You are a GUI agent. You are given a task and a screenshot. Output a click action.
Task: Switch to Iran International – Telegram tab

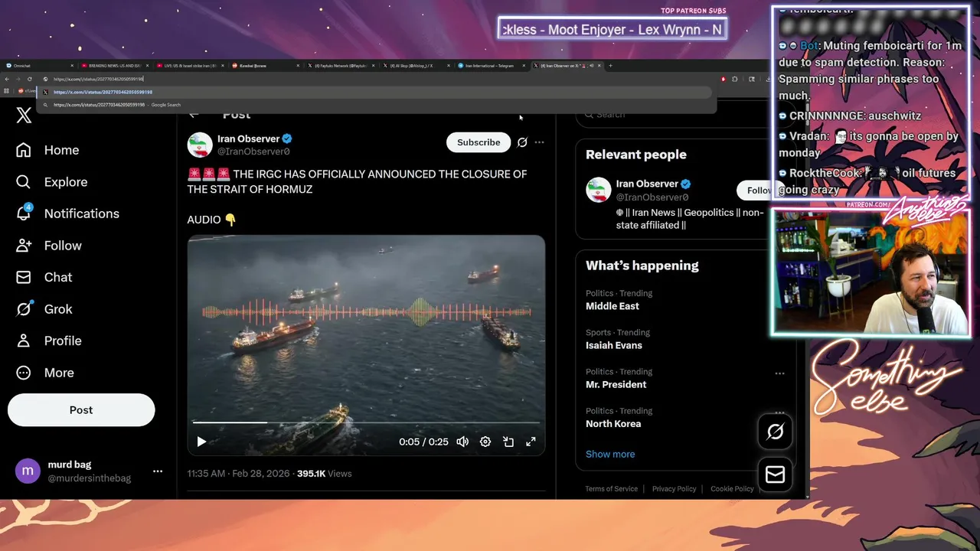(x=490, y=66)
